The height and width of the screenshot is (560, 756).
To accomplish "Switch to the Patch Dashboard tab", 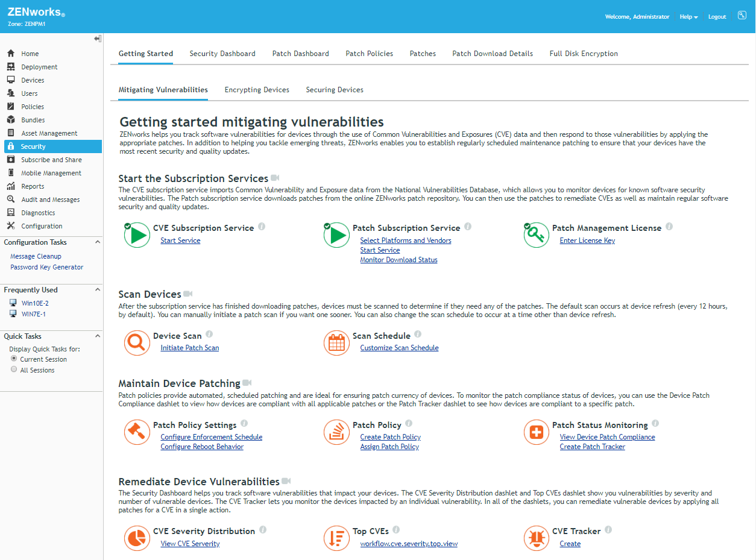I will coord(301,54).
